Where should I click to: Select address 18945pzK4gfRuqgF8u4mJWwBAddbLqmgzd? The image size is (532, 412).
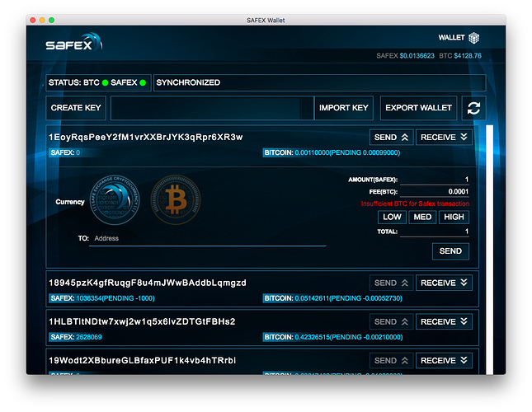click(x=148, y=283)
